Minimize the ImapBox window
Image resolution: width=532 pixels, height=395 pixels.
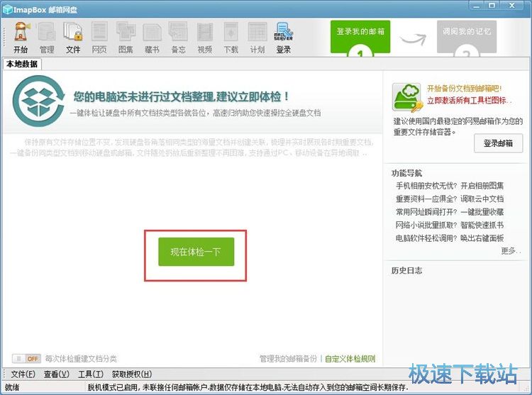click(x=477, y=6)
